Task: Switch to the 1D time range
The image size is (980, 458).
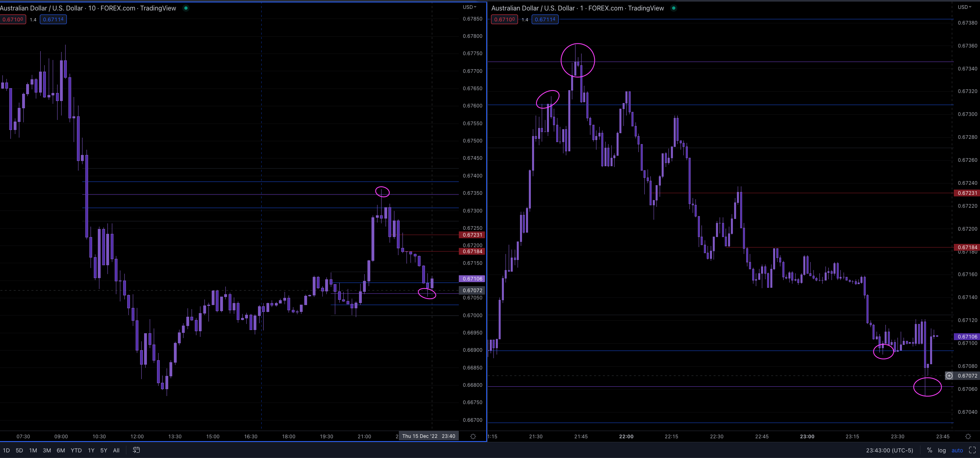Action: pyautogui.click(x=6, y=450)
